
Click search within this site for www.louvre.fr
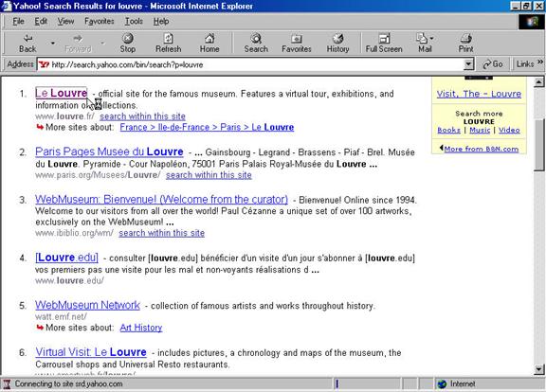[142, 116]
